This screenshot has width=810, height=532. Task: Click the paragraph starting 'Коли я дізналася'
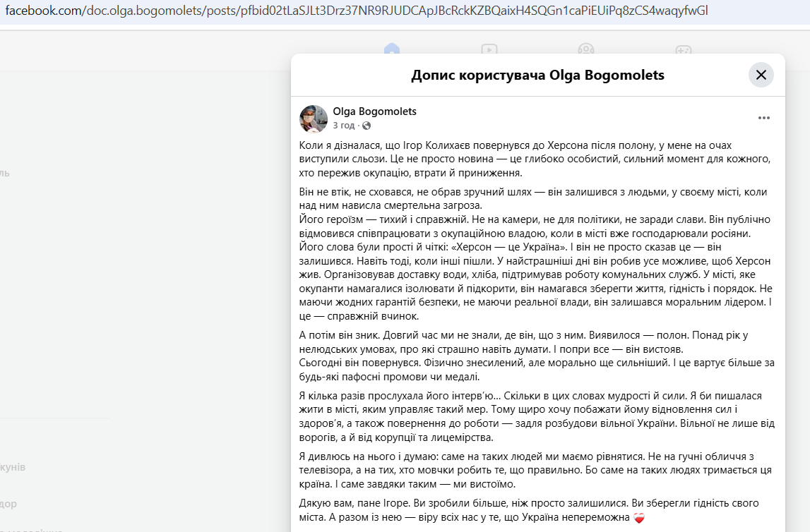click(x=535, y=159)
